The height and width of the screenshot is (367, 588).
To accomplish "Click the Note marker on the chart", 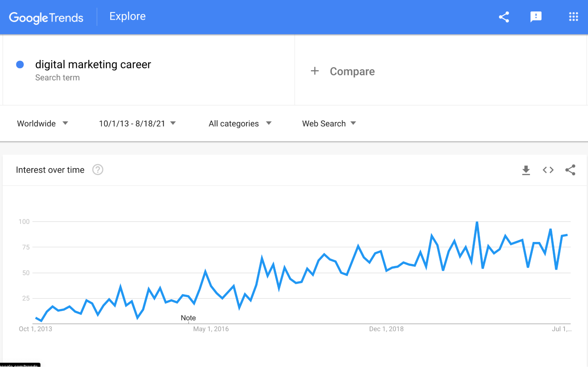I will [188, 318].
